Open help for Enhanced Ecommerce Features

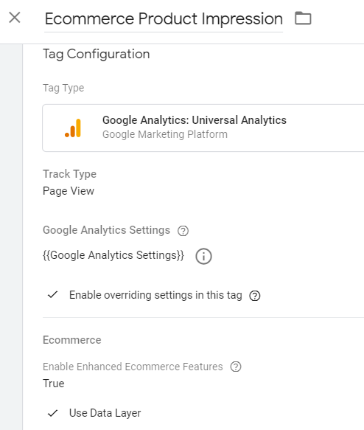236,367
